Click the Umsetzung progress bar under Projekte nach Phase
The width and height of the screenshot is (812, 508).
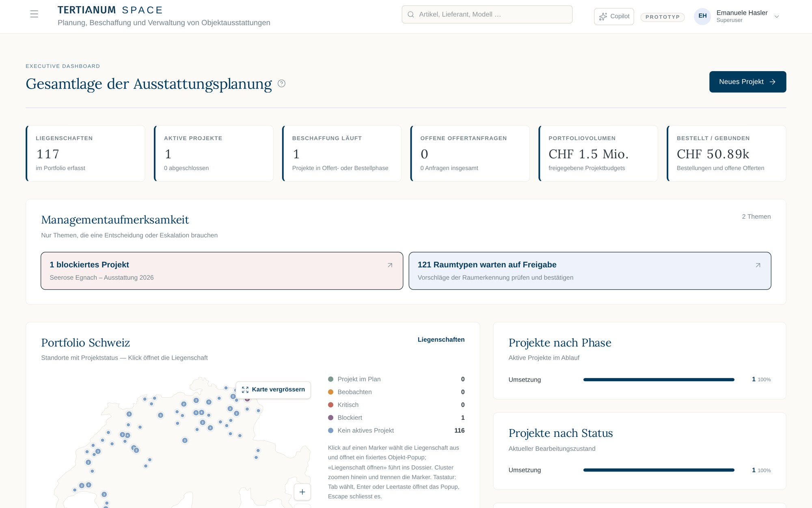click(x=659, y=380)
